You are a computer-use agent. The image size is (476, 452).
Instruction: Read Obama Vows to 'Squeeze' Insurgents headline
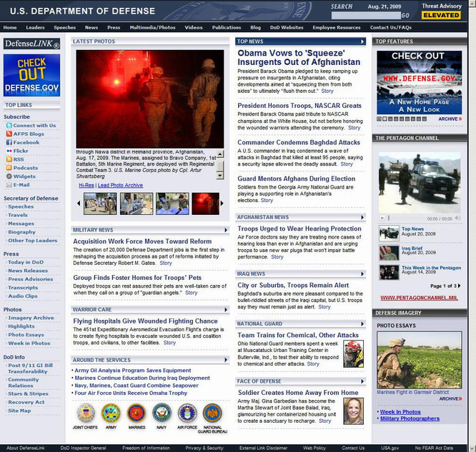click(x=299, y=57)
